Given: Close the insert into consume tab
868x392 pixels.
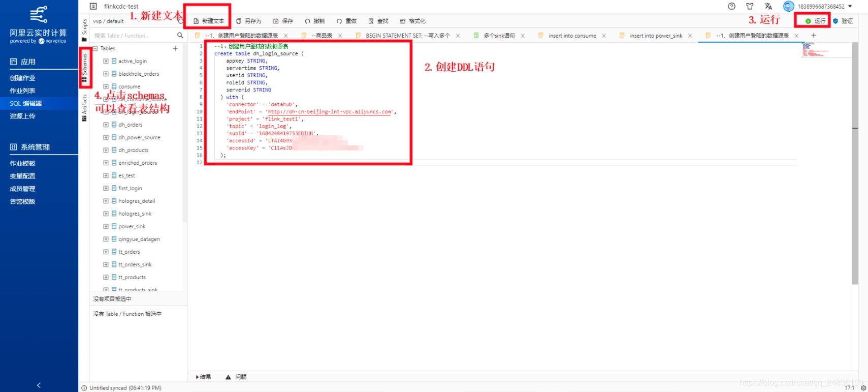Looking at the screenshot, I should click(x=604, y=36).
